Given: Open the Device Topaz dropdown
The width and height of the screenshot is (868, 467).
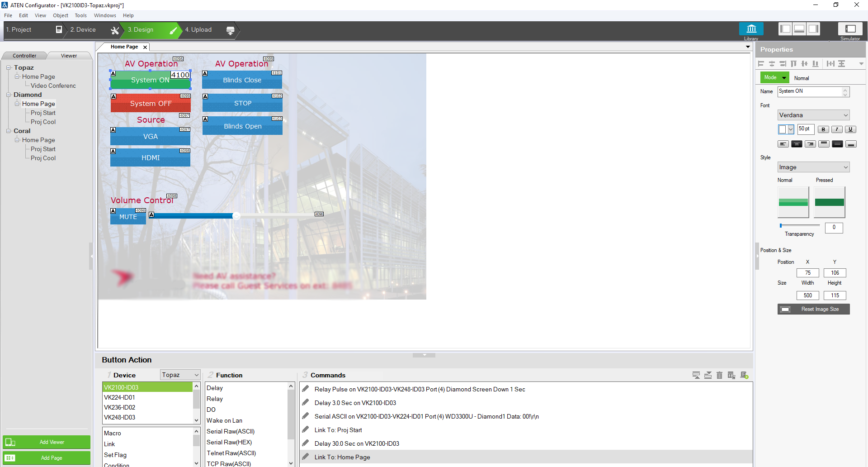Looking at the screenshot, I should (180, 375).
